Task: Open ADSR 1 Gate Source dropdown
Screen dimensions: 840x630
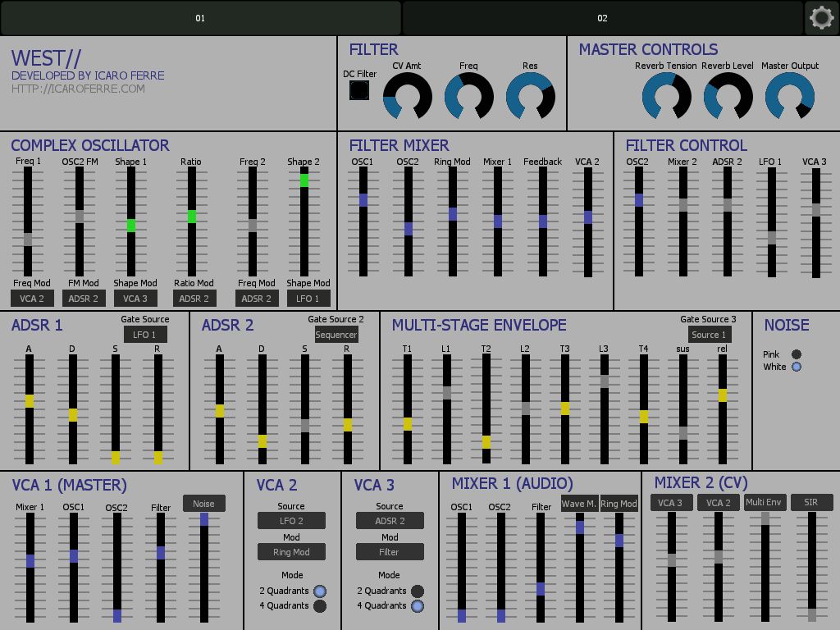Action: [x=146, y=335]
